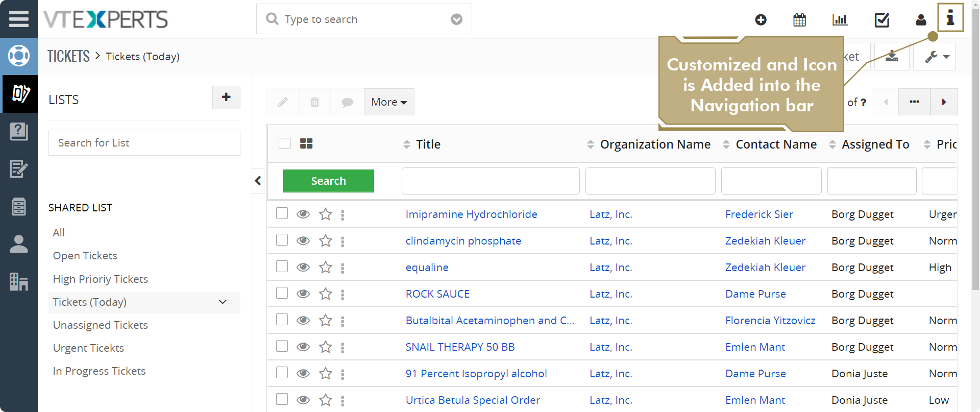Viewport: 980px width, 412px height.
Task: Click the page jump ellipsis button
Action: (914, 102)
